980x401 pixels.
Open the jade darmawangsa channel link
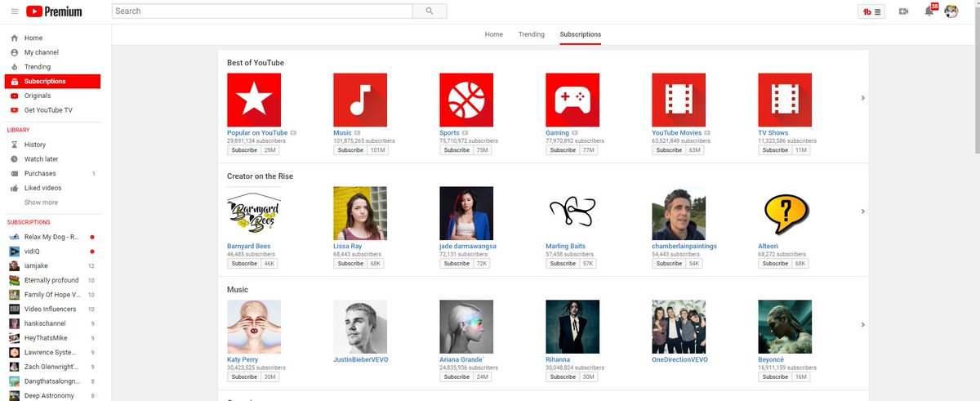coord(468,246)
